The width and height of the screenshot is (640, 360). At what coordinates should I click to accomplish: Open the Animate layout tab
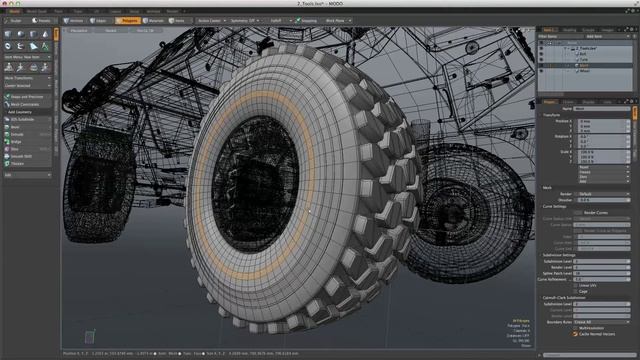coord(153,11)
